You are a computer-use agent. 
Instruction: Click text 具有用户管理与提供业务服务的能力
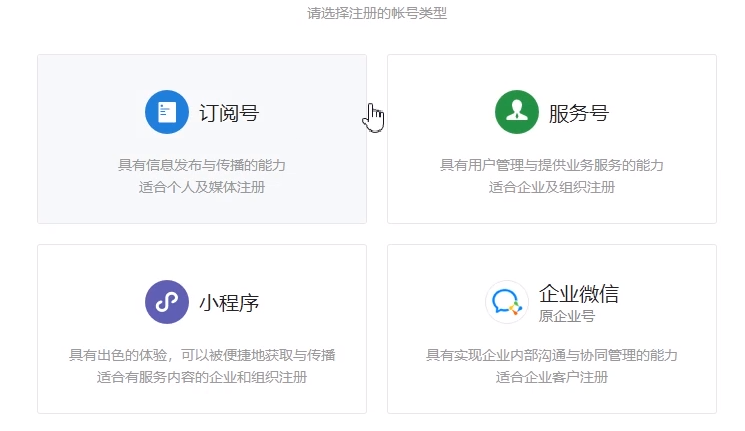pyautogui.click(x=552, y=165)
